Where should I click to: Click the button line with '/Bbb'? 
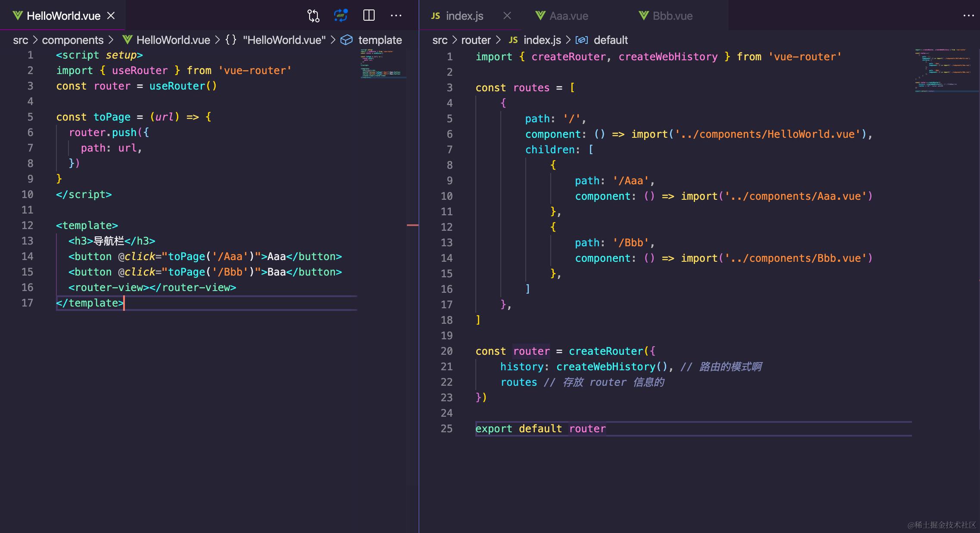pos(205,272)
